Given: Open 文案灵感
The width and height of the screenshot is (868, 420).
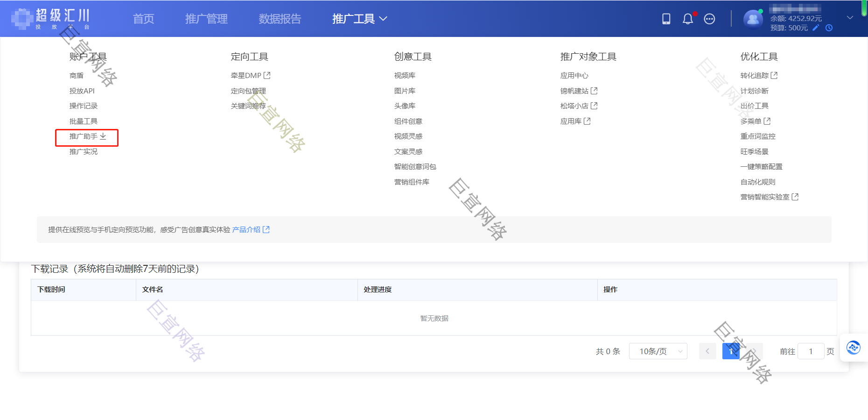Looking at the screenshot, I should tap(408, 151).
